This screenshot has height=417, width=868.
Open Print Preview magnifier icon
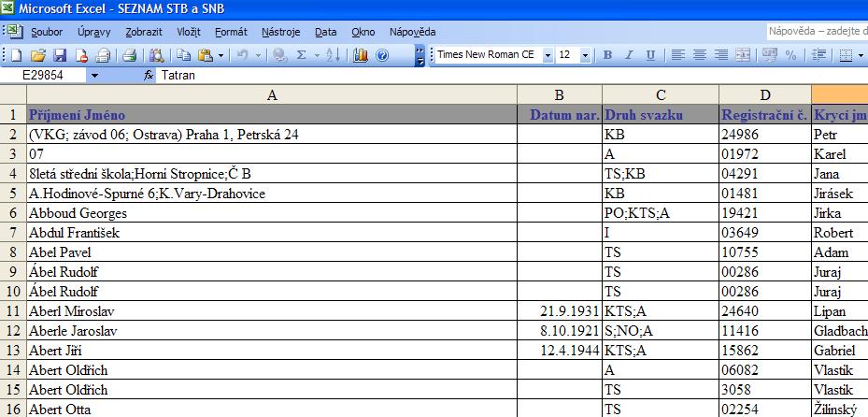click(x=157, y=55)
